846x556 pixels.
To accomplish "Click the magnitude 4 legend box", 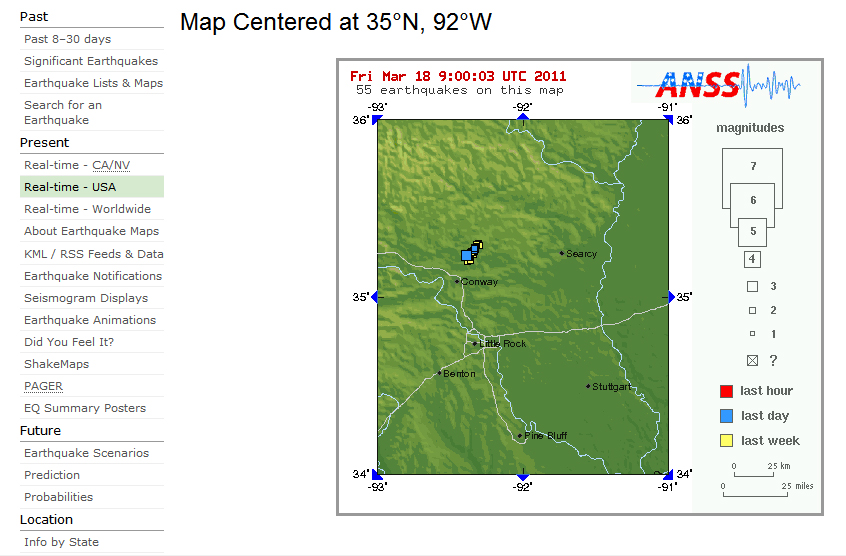I will (752, 259).
